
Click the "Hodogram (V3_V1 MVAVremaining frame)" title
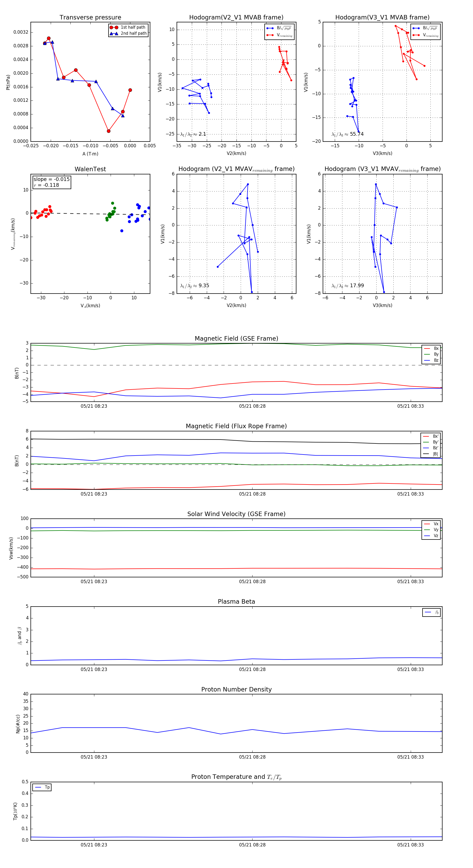click(382, 169)
